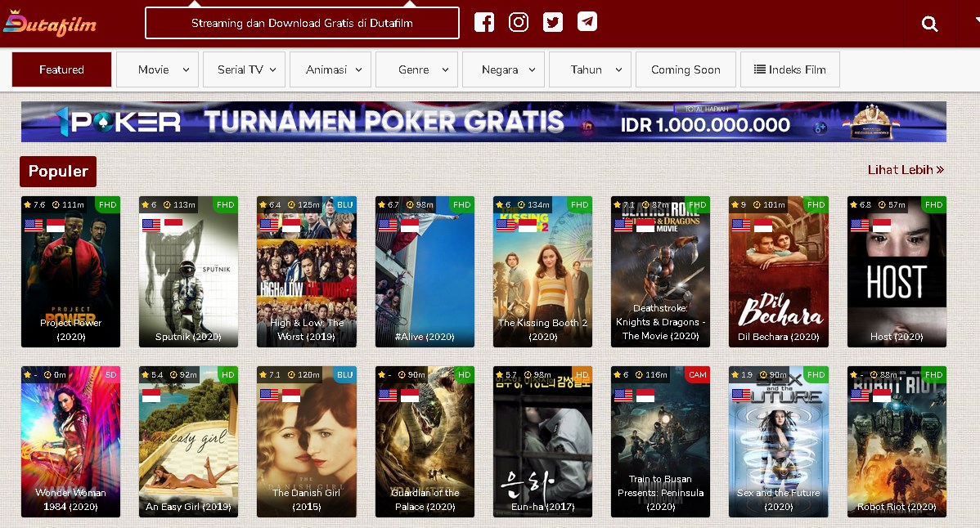Expand the Negara dropdown menu
The height and width of the screenshot is (528, 980).
503,69
